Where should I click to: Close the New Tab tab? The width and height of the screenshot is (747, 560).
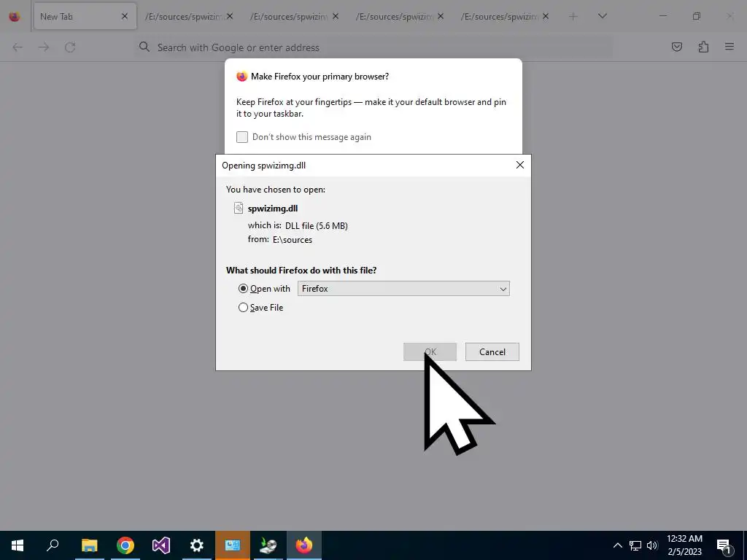coord(124,17)
